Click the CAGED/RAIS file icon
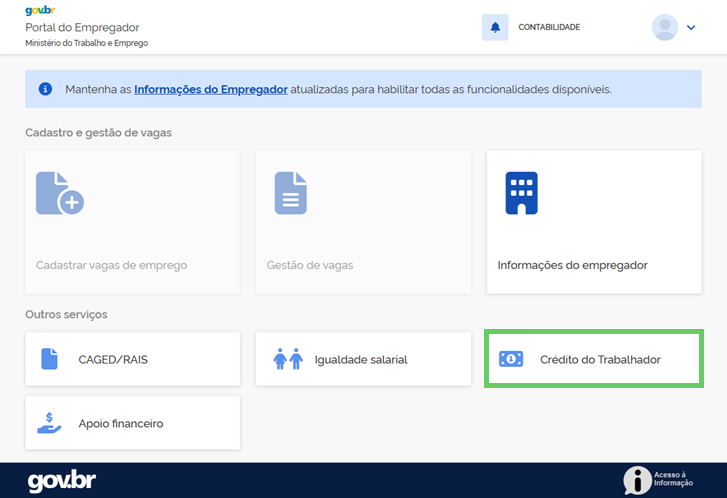This screenshot has width=727, height=498. coord(49,359)
